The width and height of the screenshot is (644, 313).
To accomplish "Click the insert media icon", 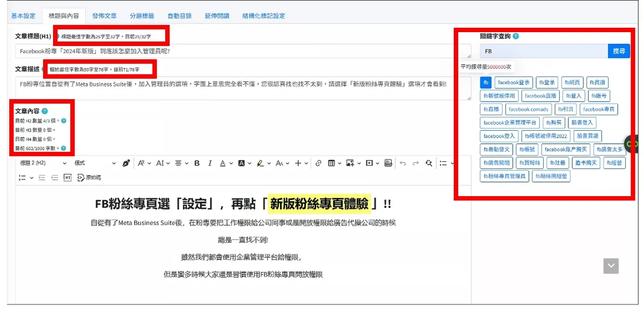I will (369, 163).
